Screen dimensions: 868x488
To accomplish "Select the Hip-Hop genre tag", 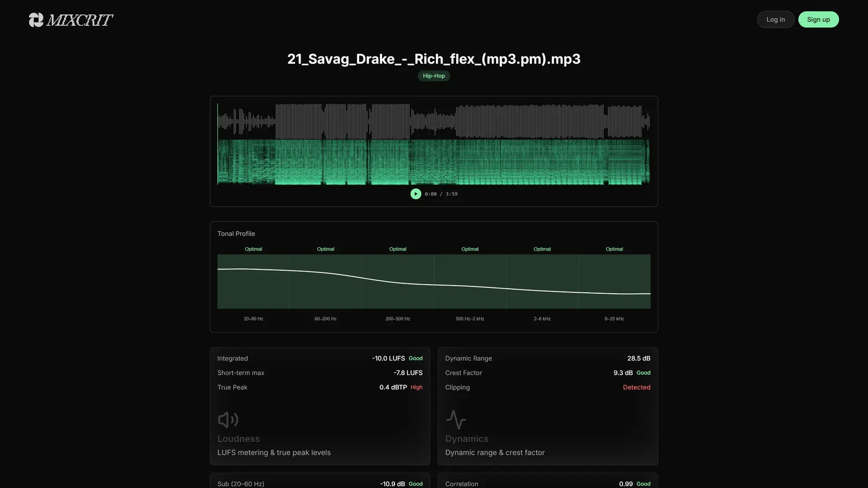I will [434, 76].
